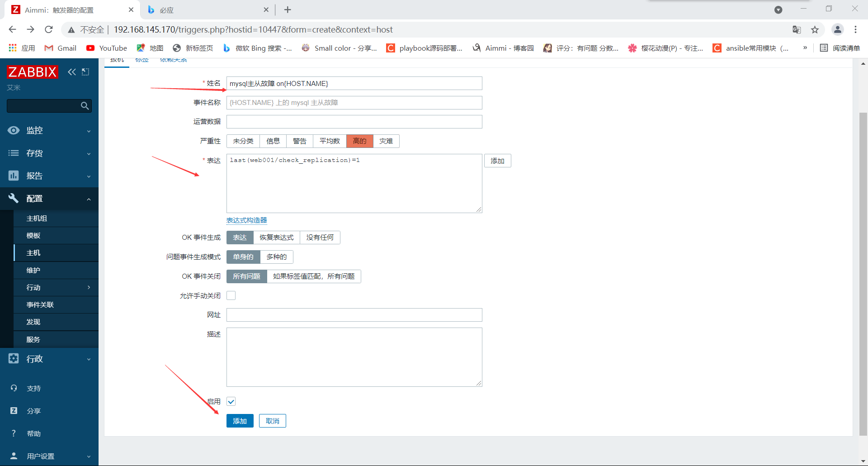Collapse the Zabbix sidebar with the double-arrow icon
The height and width of the screenshot is (466, 868).
click(x=72, y=72)
